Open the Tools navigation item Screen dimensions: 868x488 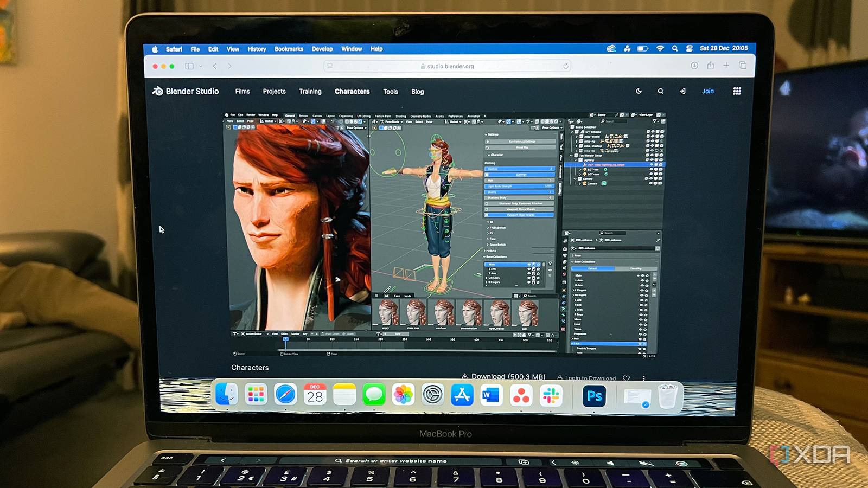[390, 92]
